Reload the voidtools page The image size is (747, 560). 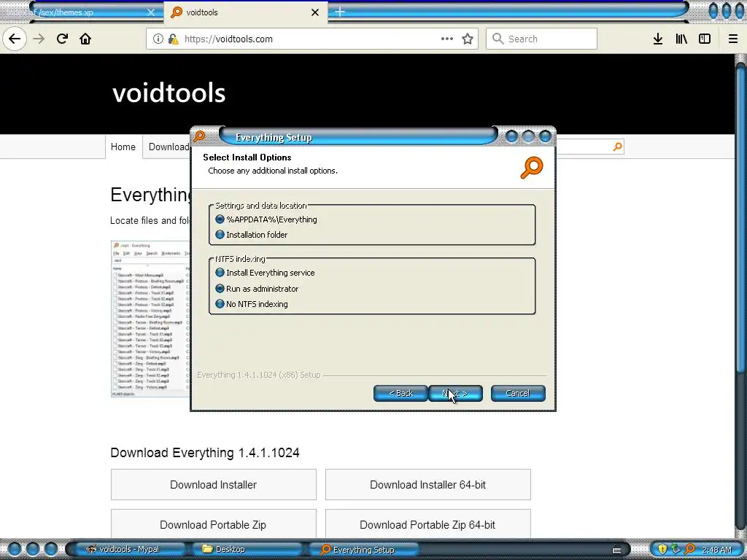(62, 39)
